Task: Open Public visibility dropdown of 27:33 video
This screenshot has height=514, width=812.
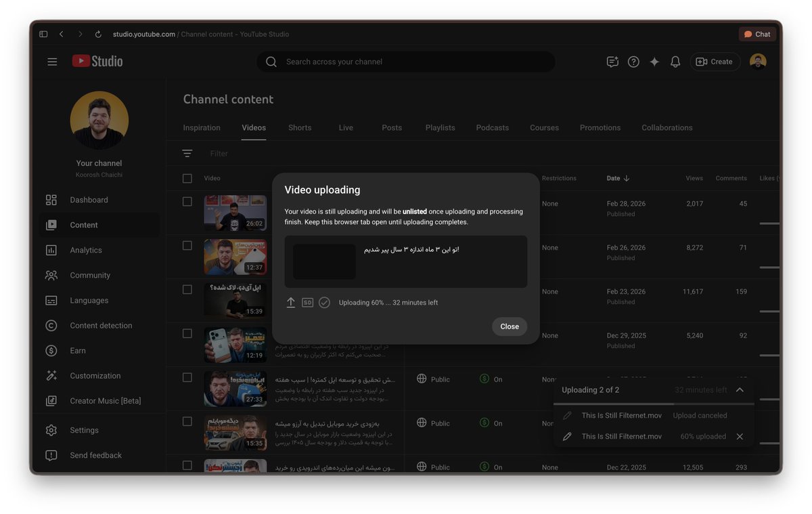Action: 434,379
